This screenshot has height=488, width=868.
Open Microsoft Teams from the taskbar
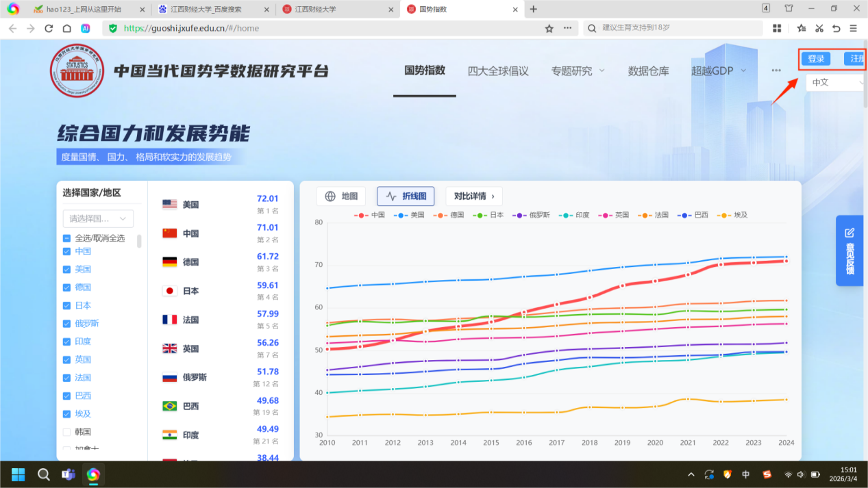(x=69, y=474)
